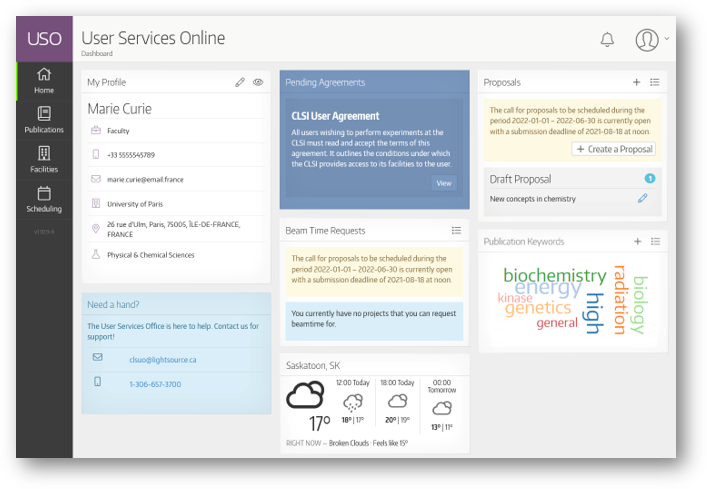This screenshot has width=707, height=489.
Task: Click Dashboard breadcrumb text
Action: pyautogui.click(x=97, y=53)
